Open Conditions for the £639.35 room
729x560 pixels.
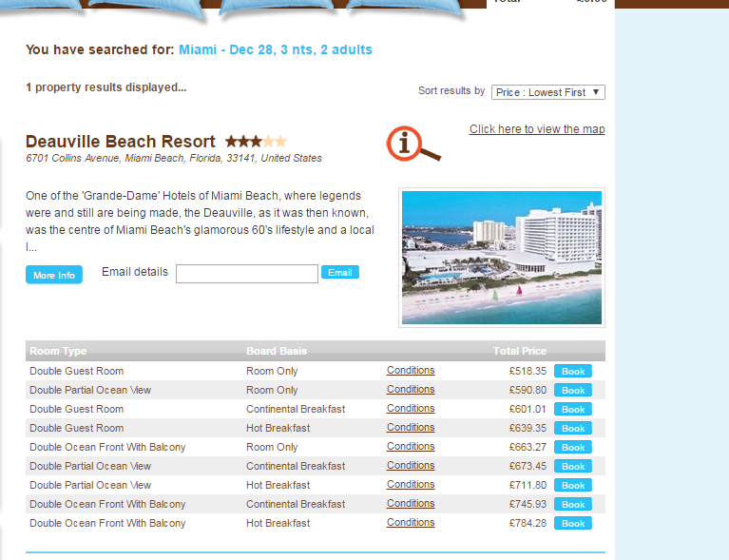pos(411,428)
